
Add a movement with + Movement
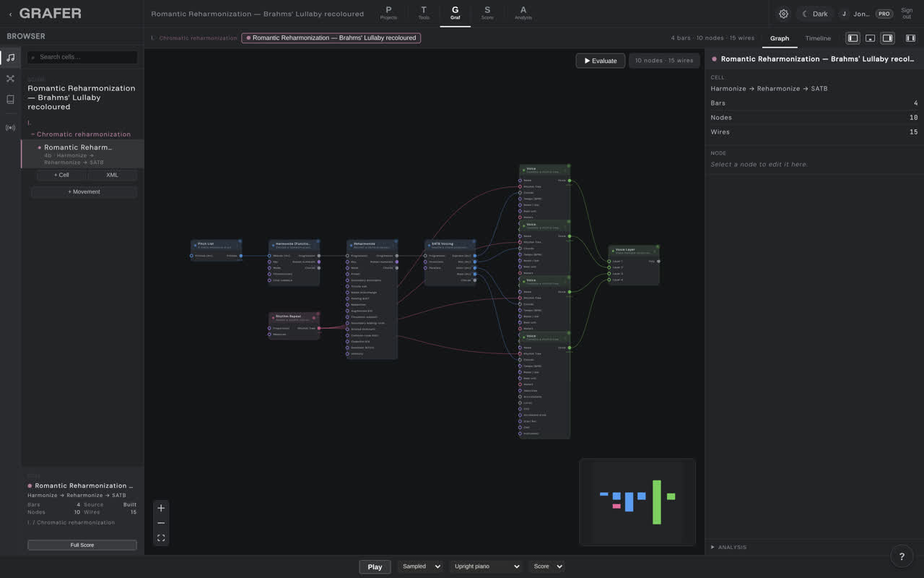point(84,191)
